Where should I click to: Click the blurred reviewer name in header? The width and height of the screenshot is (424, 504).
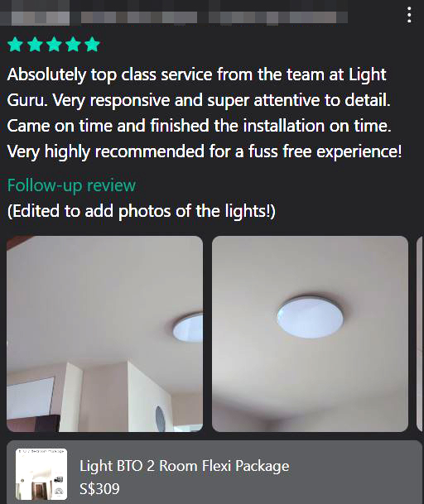(x=139, y=17)
